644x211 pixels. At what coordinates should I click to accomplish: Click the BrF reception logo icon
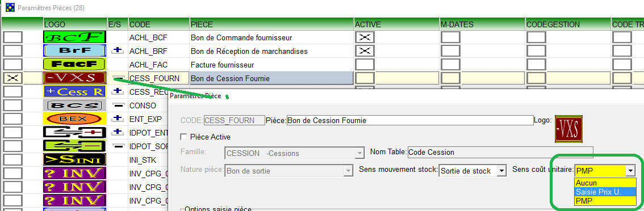(74, 51)
